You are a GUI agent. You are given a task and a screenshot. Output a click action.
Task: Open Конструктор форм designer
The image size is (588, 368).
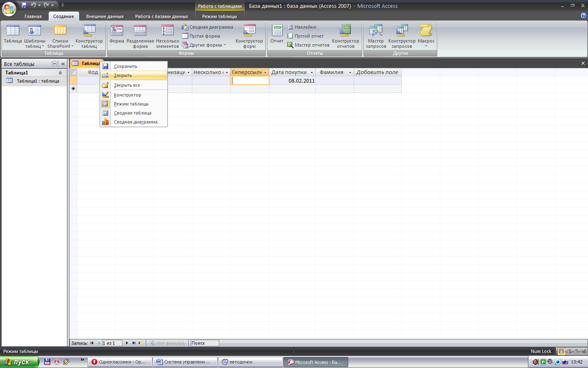249,36
